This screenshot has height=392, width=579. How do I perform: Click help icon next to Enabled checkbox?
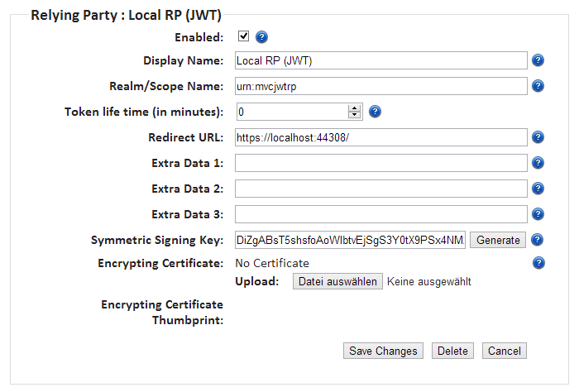coord(262,37)
